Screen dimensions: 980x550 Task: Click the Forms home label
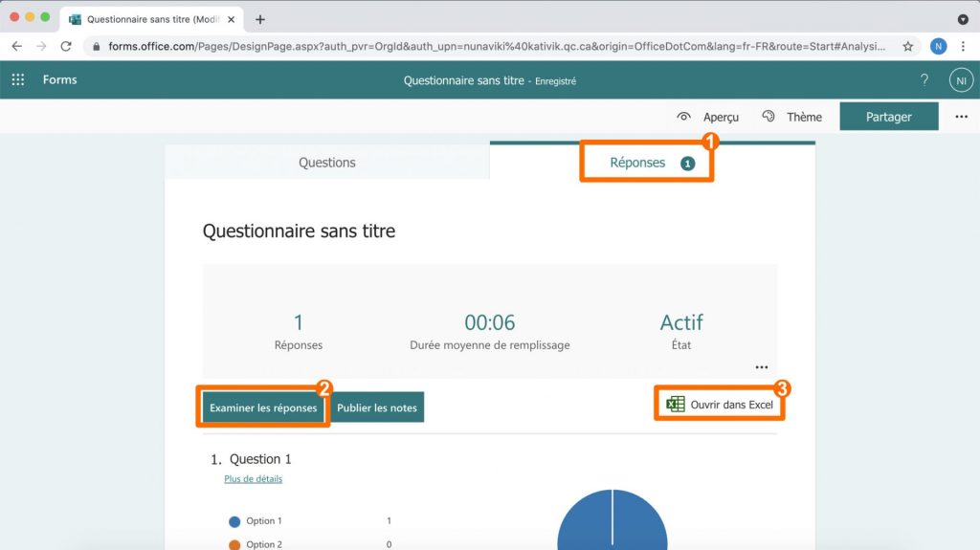(x=60, y=79)
